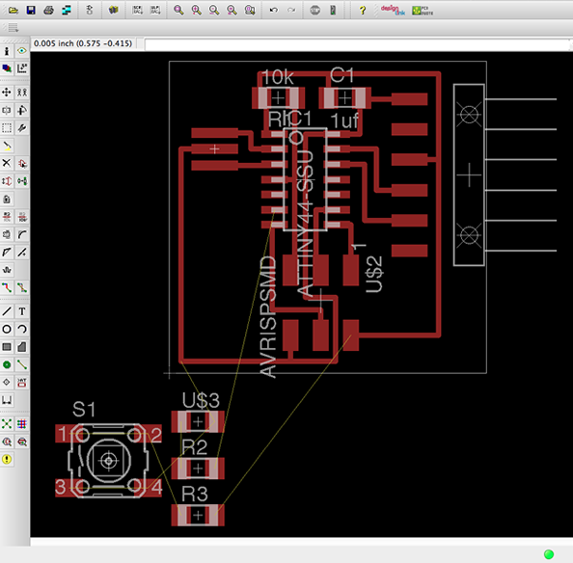The height and width of the screenshot is (563, 573).
Task: Toggle the Lock tool
Action: tap(7, 199)
